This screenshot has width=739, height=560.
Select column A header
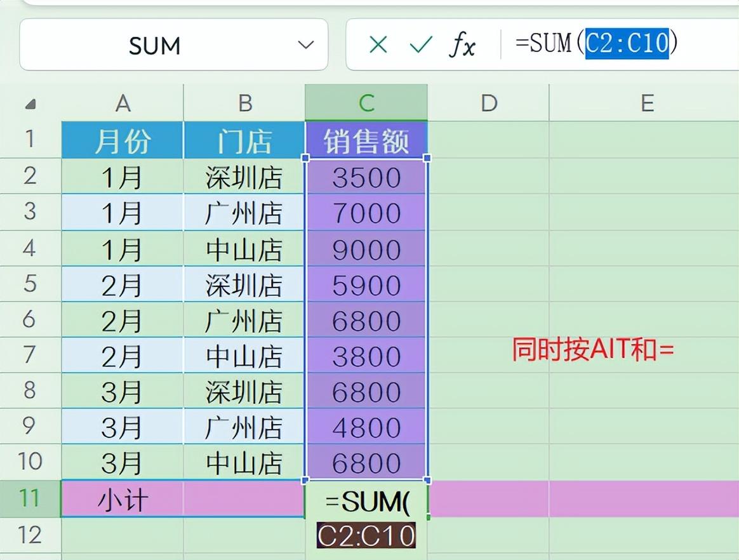click(123, 103)
